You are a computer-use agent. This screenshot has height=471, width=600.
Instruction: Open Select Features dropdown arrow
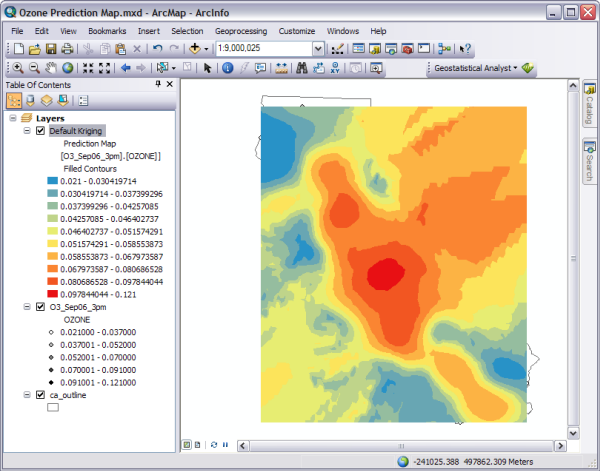tap(174, 68)
